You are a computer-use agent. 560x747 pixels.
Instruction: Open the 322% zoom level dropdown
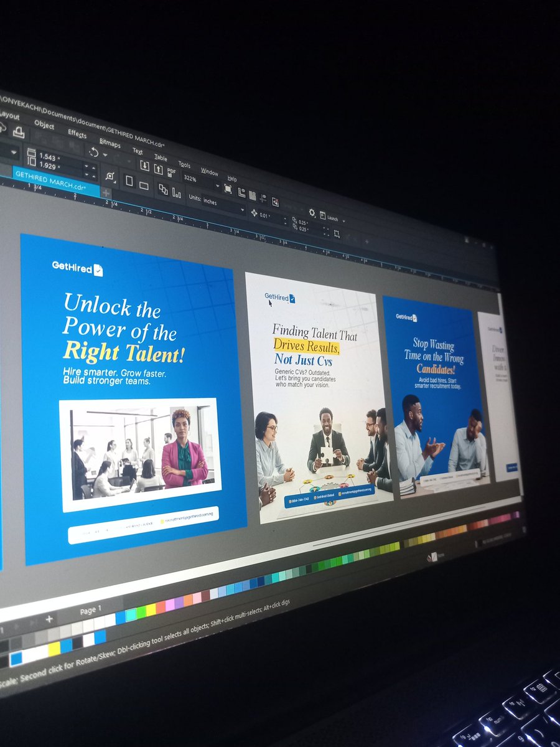(218, 185)
